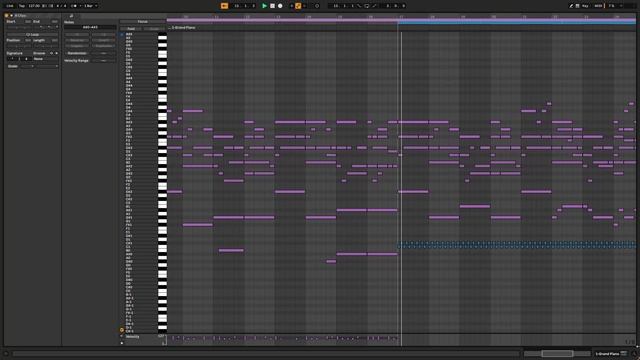Toggle the arrangement Loop switch
Image resolution: width=640 pixels, height=360 pixels.
(x=367, y=6)
